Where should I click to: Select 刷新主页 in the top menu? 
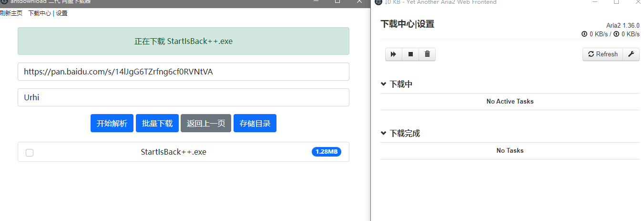(x=11, y=13)
